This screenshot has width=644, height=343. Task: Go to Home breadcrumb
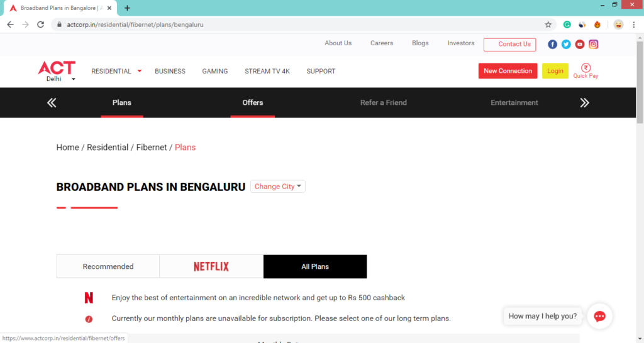[68, 147]
